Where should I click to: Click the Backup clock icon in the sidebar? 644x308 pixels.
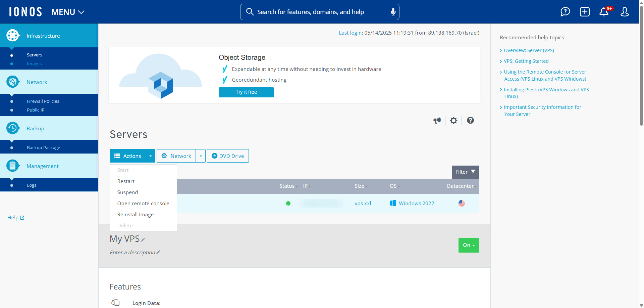coord(13,128)
